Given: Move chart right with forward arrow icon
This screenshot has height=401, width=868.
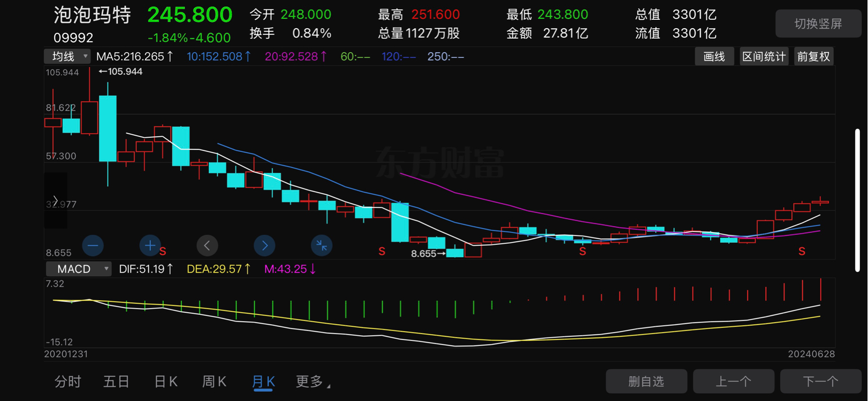Looking at the screenshot, I should pyautogui.click(x=264, y=245).
